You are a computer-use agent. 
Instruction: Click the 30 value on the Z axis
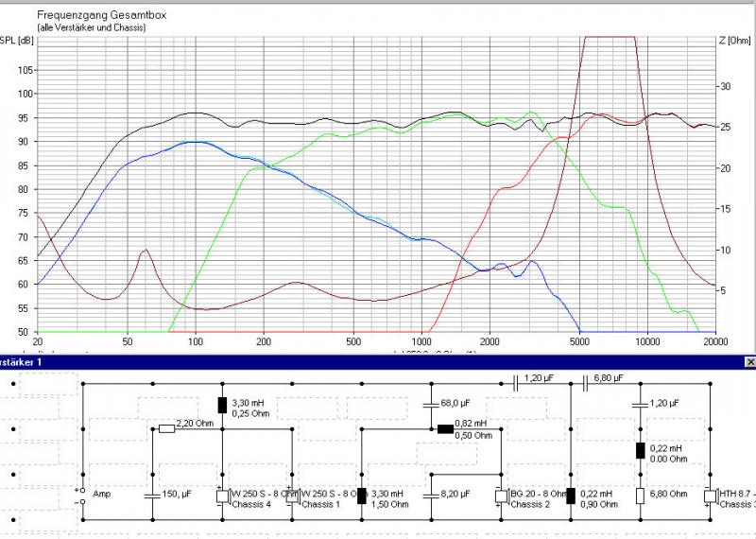click(x=725, y=87)
